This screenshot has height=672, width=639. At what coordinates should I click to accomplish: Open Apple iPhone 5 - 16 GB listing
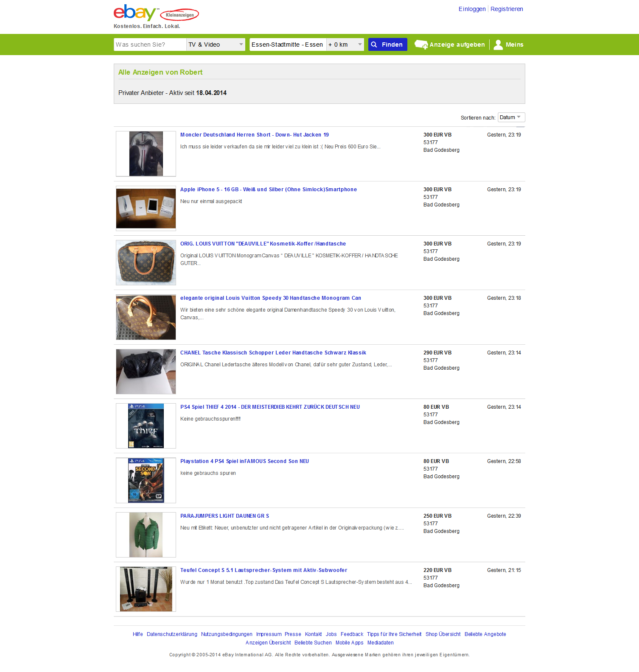coord(269,190)
